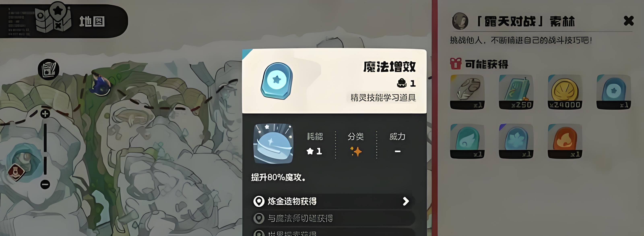The height and width of the screenshot is (236, 644).
Task: Select the gold shell coin reward x29000
Action: (x=565, y=92)
